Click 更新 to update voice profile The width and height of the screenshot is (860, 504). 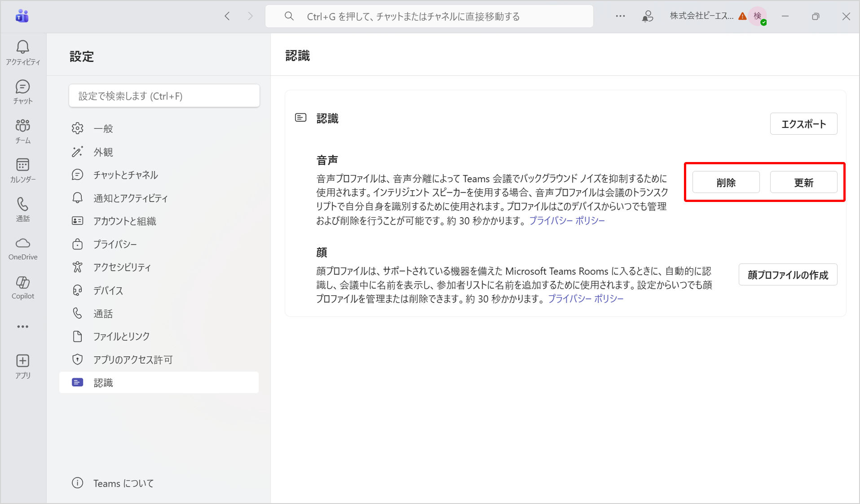click(803, 182)
